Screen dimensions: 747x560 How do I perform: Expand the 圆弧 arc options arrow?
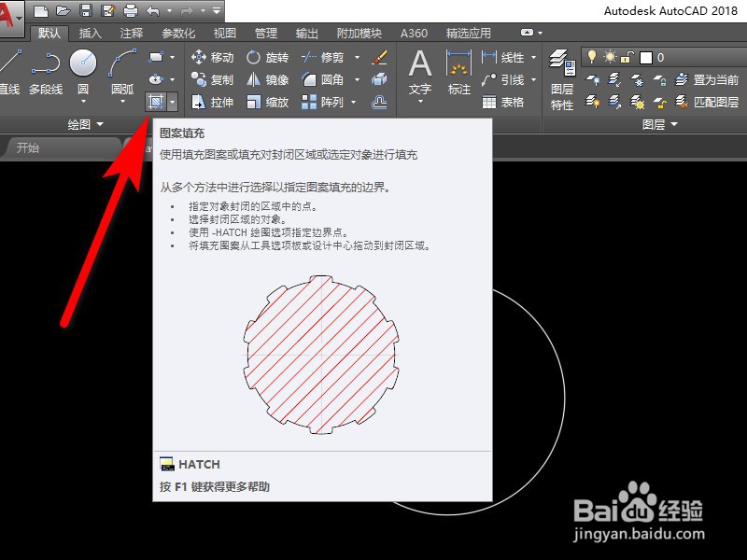pos(122,102)
